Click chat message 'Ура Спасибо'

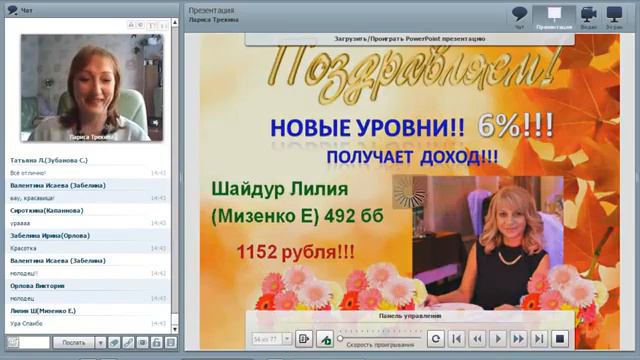[x=26, y=324]
